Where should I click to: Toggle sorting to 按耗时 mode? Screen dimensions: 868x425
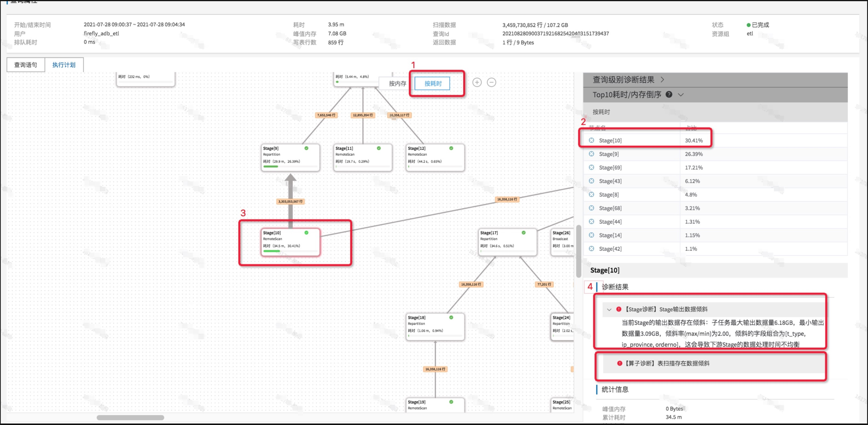(x=432, y=83)
